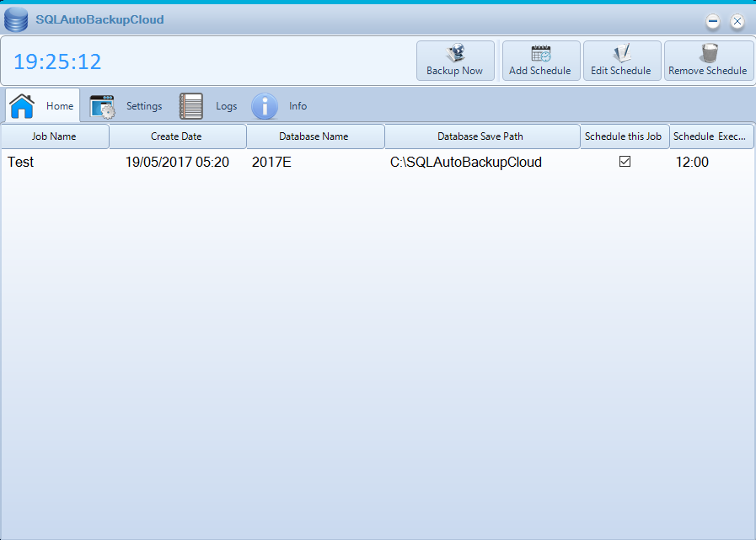The height and width of the screenshot is (540, 756).
Task: Sort by Database Name column header
Action: click(x=315, y=136)
